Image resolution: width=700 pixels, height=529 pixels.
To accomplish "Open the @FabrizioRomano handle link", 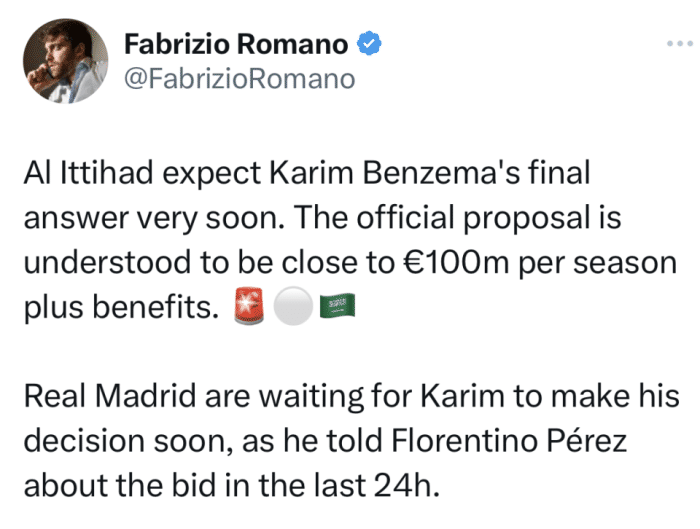I will pyautogui.click(x=239, y=78).
